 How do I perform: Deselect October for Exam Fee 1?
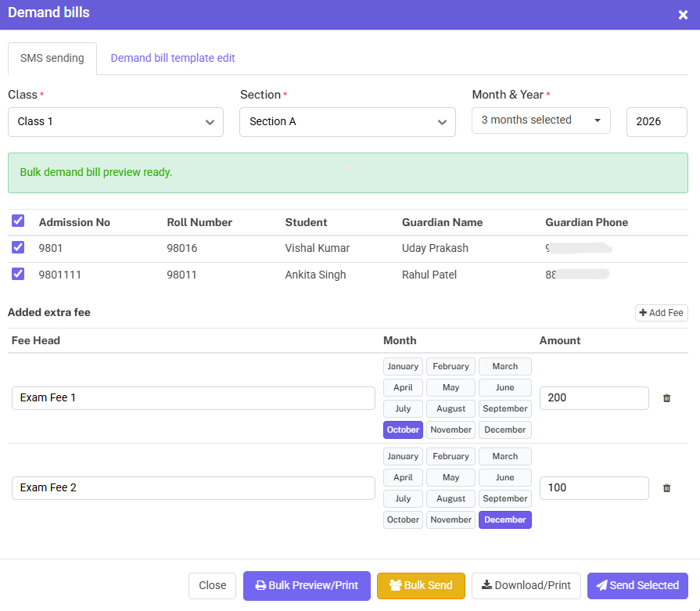[403, 429]
